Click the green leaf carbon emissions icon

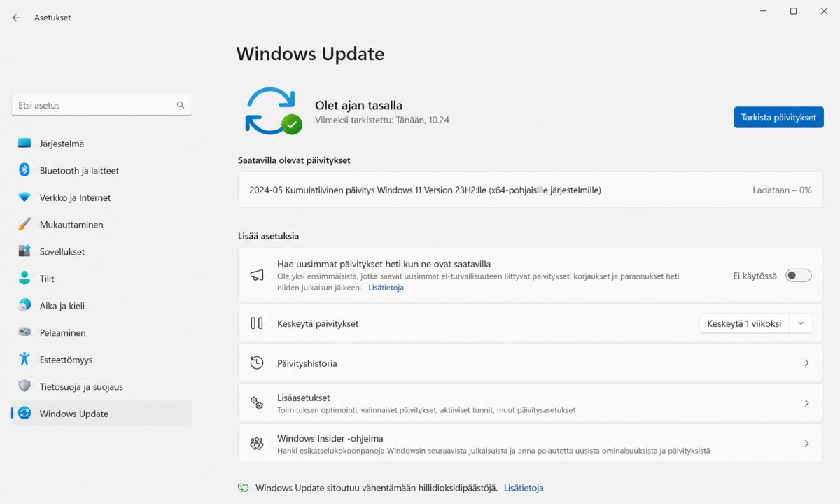pos(243,488)
